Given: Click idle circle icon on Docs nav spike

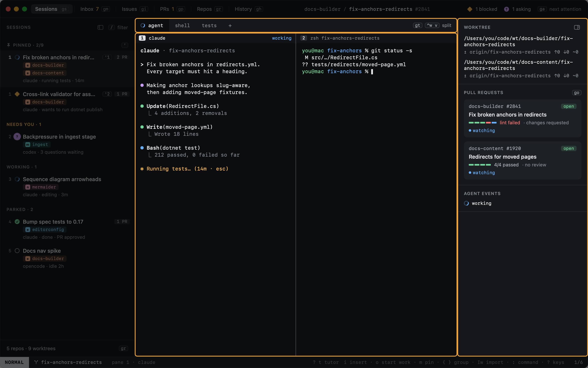Looking at the screenshot, I should [17, 251].
